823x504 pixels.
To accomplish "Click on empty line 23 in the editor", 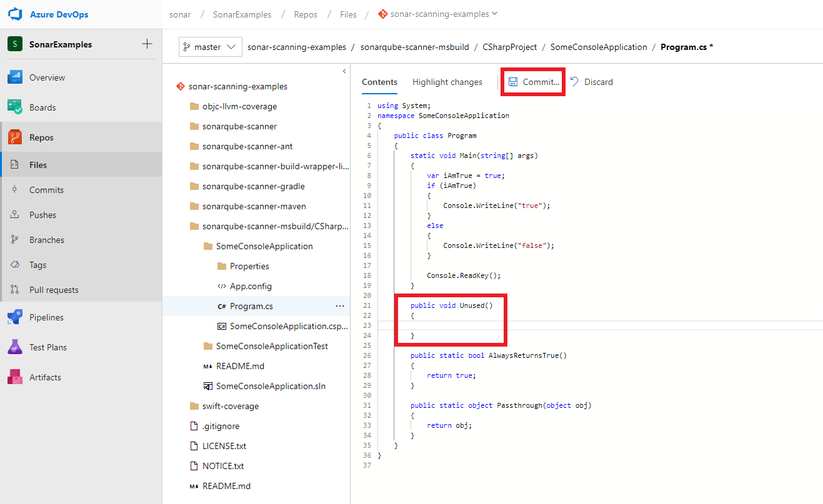I will pyautogui.click(x=599, y=325).
